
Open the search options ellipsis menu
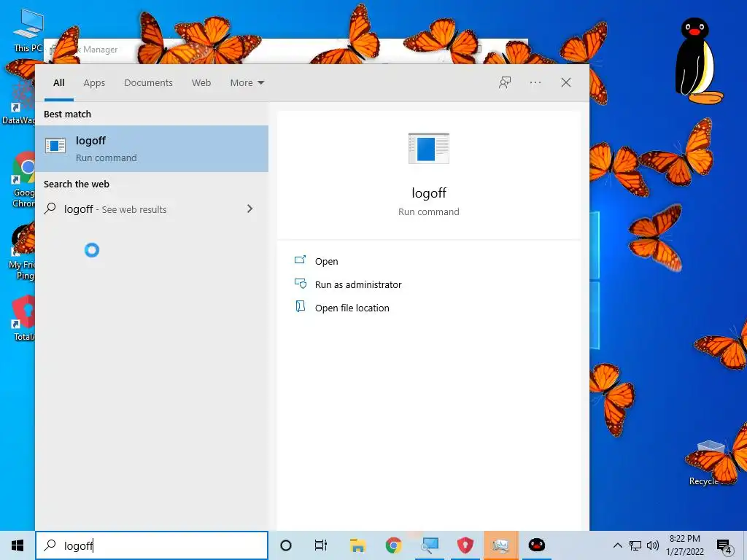[x=535, y=82]
